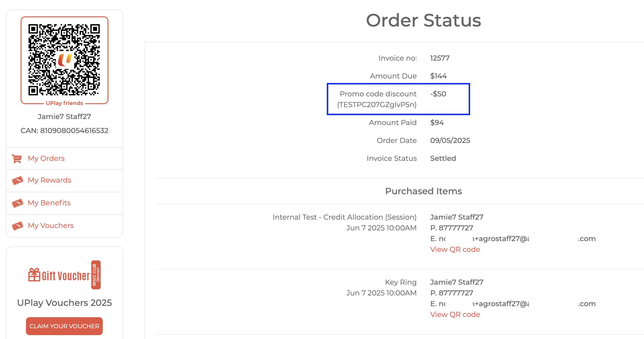Click the Purchased Items section heading

coord(423,191)
